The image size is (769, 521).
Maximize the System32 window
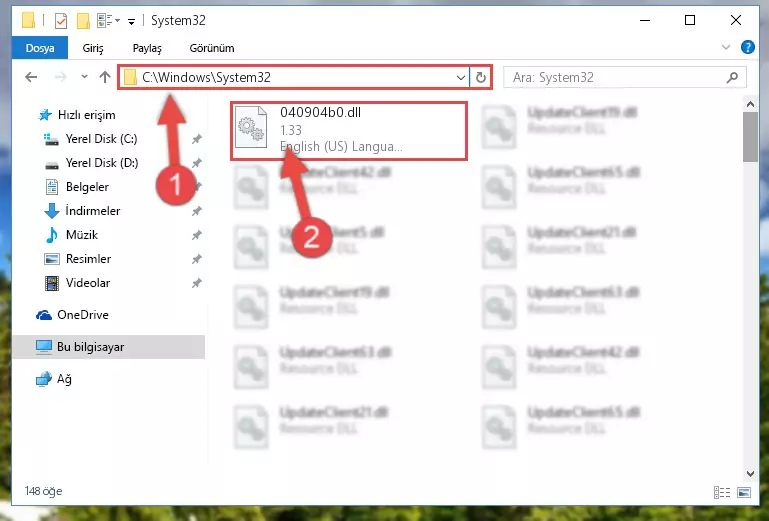[690, 21]
